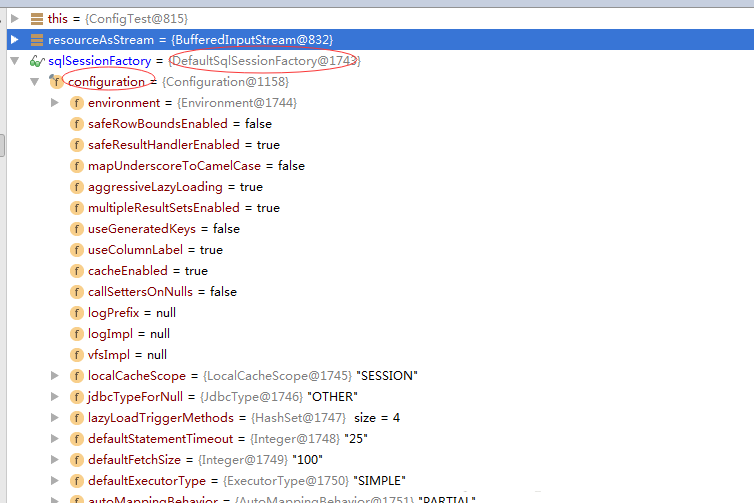Select the mapUnderscoreToCamelCase row

click(196, 166)
